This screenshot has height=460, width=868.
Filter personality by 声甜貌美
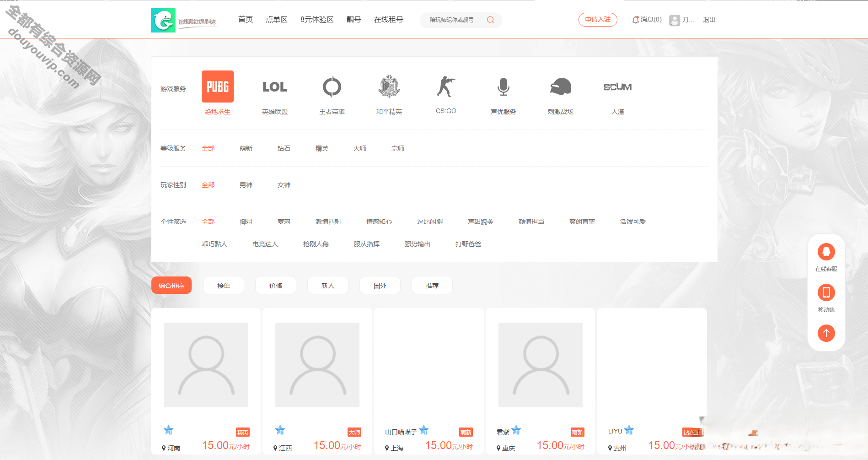(x=481, y=222)
